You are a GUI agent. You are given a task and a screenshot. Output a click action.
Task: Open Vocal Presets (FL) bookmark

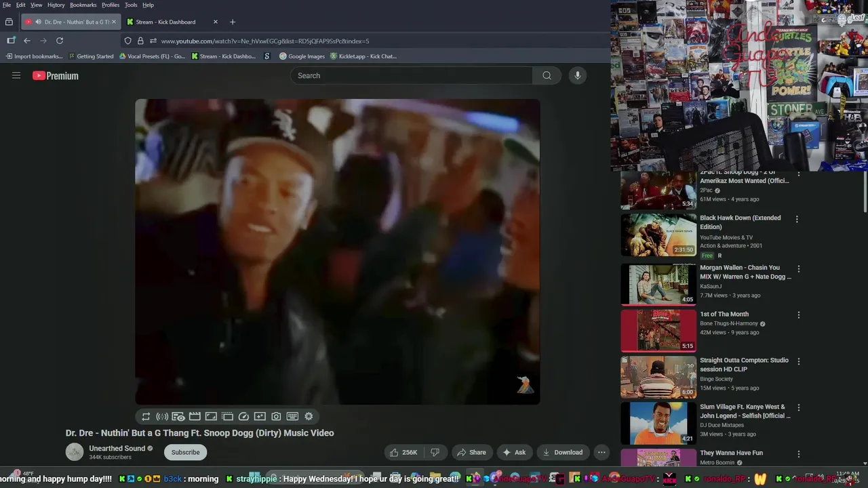click(152, 56)
